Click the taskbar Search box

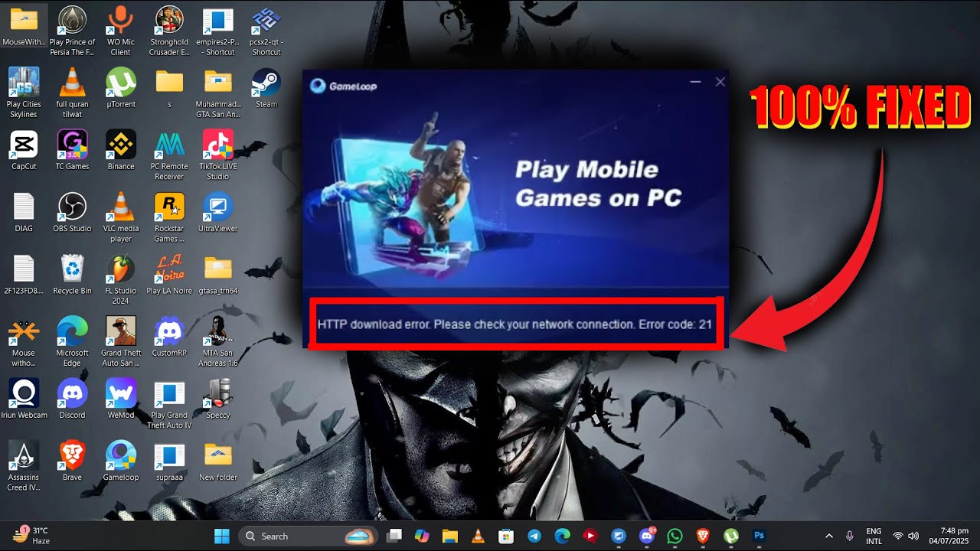pyautogui.click(x=306, y=536)
